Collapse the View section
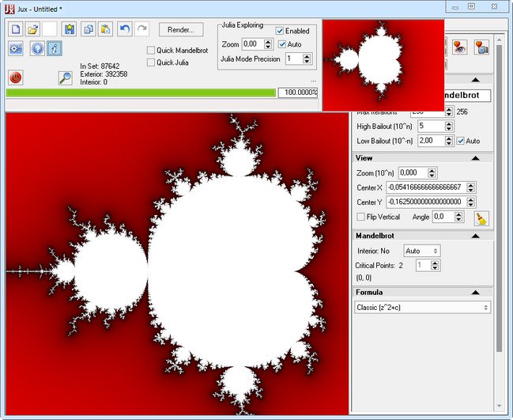The image size is (513, 420). pos(475,158)
